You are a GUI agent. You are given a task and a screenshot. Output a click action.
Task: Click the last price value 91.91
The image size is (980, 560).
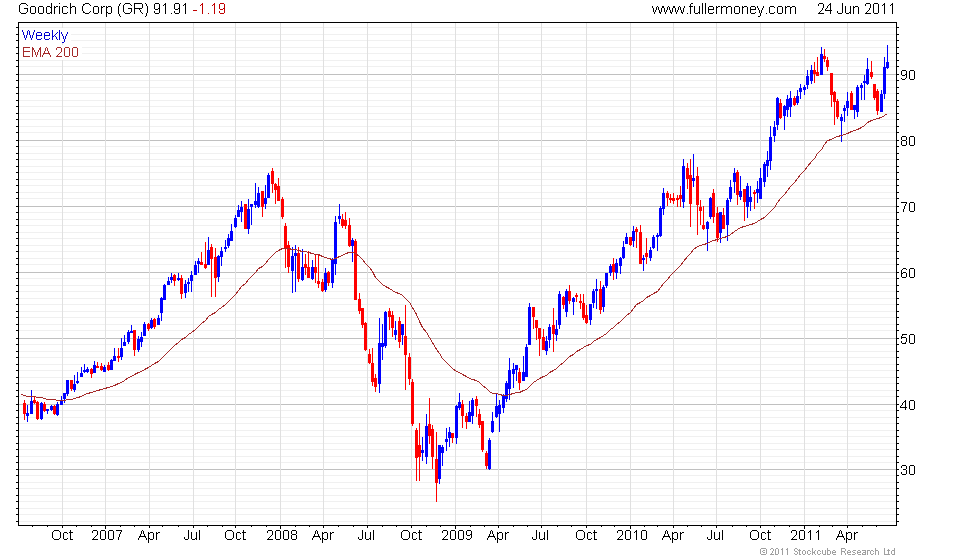[170, 9]
